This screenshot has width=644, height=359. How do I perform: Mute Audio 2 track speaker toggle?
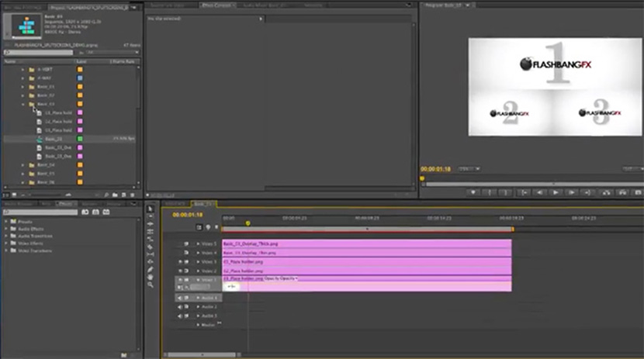[x=180, y=307]
